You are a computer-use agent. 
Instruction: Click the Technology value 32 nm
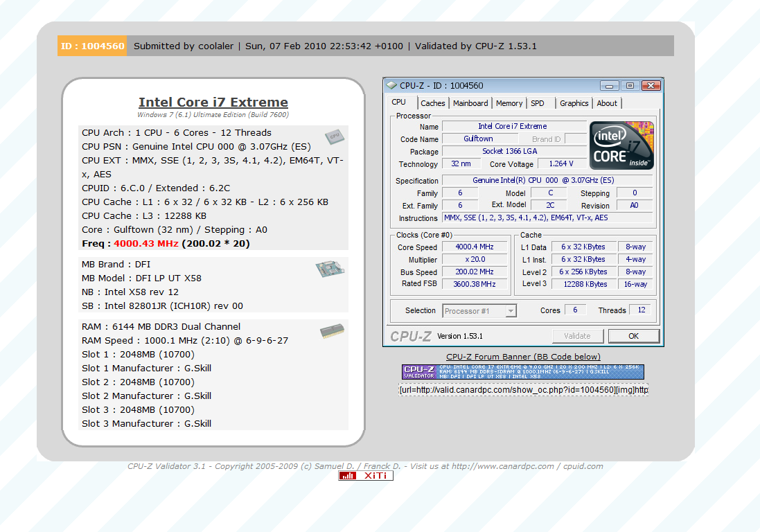pyautogui.click(x=461, y=163)
